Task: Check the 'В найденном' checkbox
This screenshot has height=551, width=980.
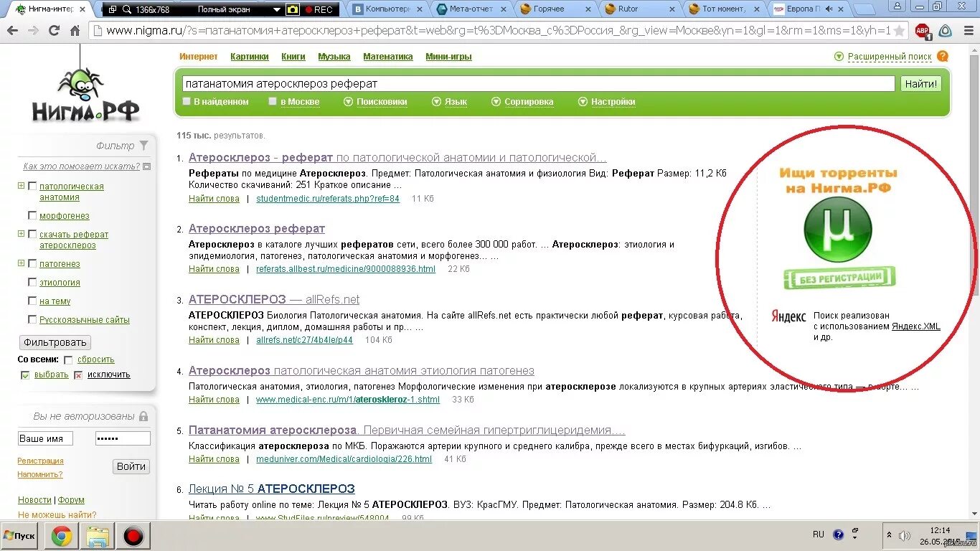Action: [187, 101]
